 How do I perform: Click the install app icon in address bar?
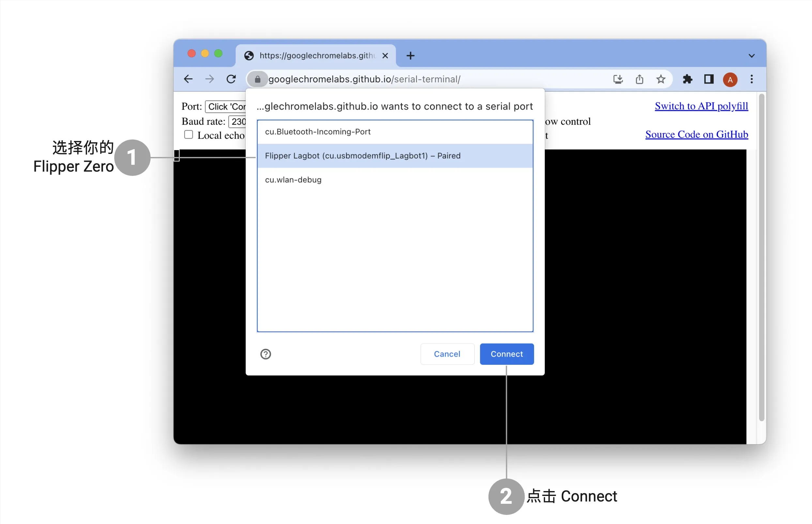pyautogui.click(x=618, y=79)
